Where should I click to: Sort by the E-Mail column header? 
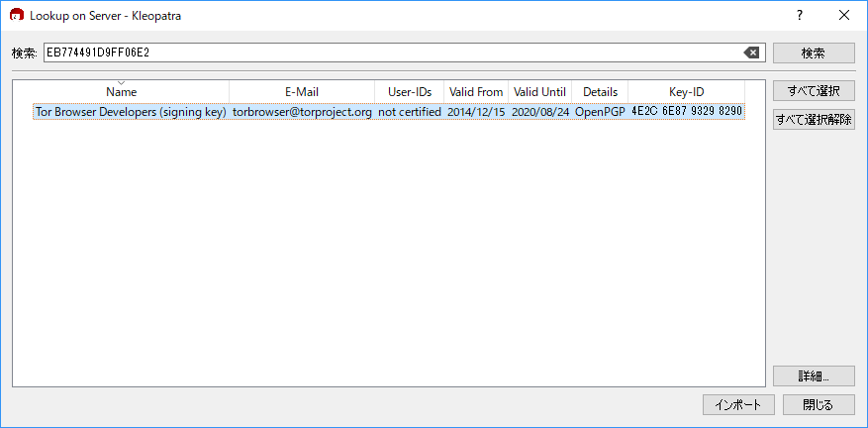click(x=302, y=91)
